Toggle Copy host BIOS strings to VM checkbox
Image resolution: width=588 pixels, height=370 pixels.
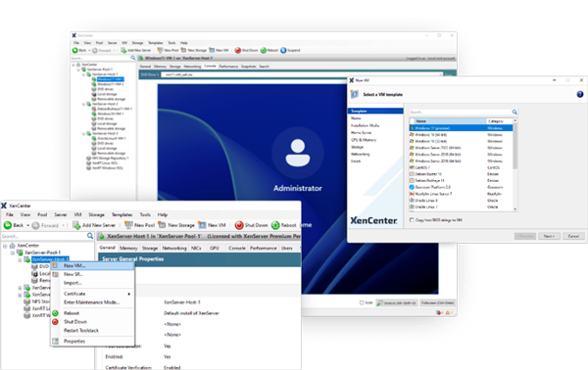pos(412,220)
